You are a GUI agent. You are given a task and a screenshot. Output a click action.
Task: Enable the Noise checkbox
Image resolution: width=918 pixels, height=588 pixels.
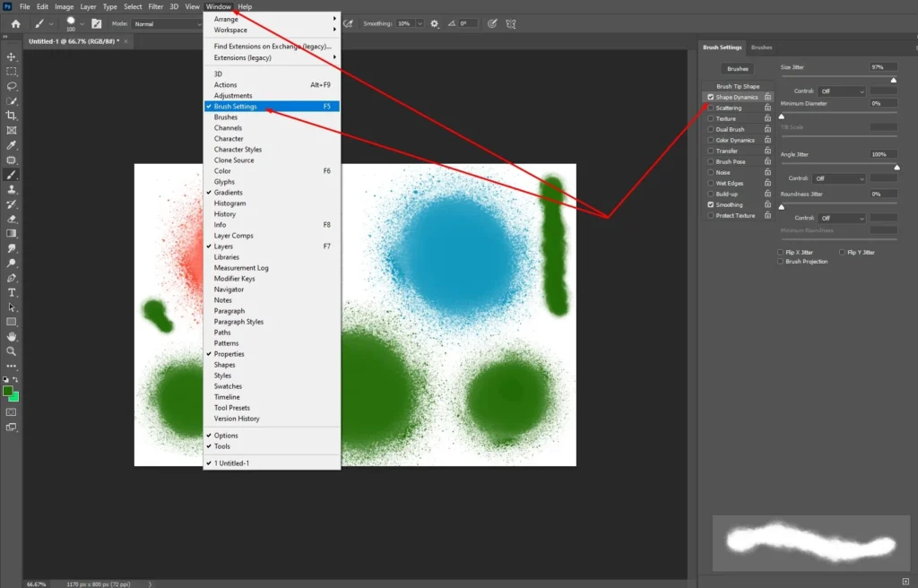[x=711, y=172]
